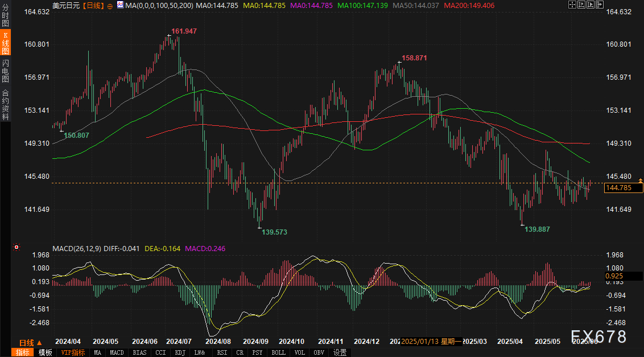
Task: Click the red circle icon beside MACD panel
Action: coord(16,248)
